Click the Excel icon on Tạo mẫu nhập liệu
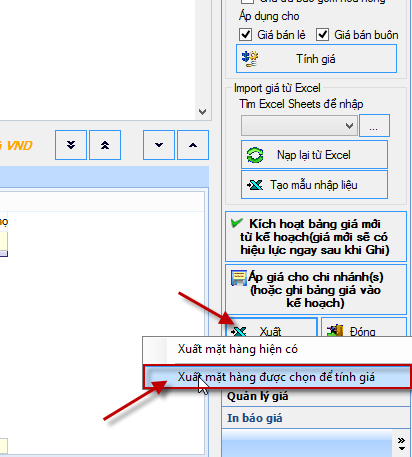 click(x=255, y=185)
